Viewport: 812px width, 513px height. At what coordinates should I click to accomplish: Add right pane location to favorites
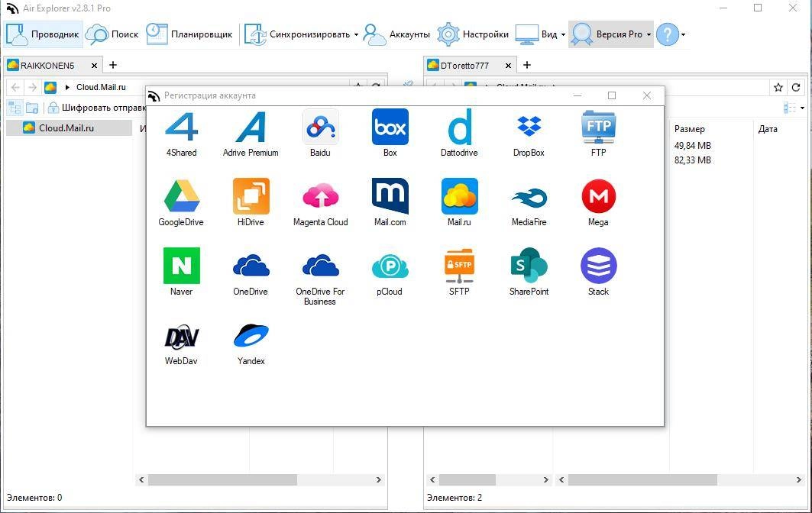778,87
